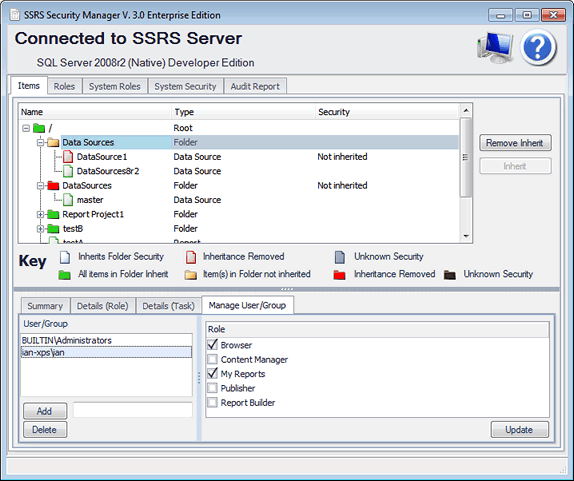
Task: Click the Role column header
Action: 377,329
